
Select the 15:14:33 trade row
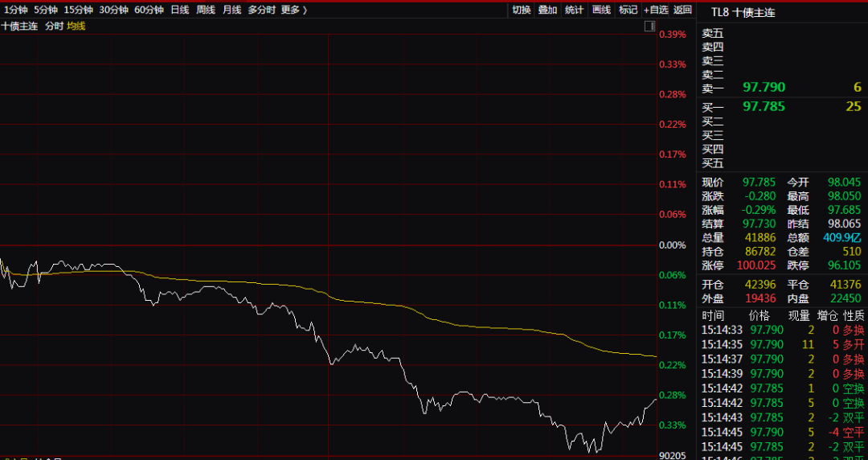pyautogui.click(x=782, y=331)
